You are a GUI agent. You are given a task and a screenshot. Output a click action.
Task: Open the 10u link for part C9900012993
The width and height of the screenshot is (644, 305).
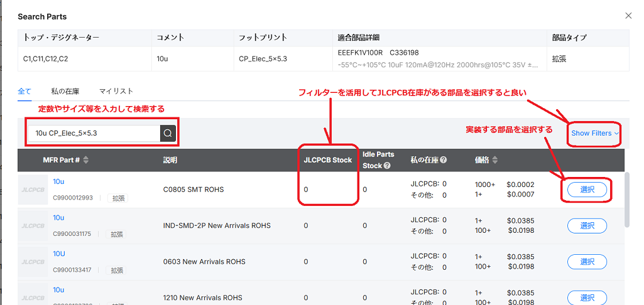pyautogui.click(x=58, y=181)
